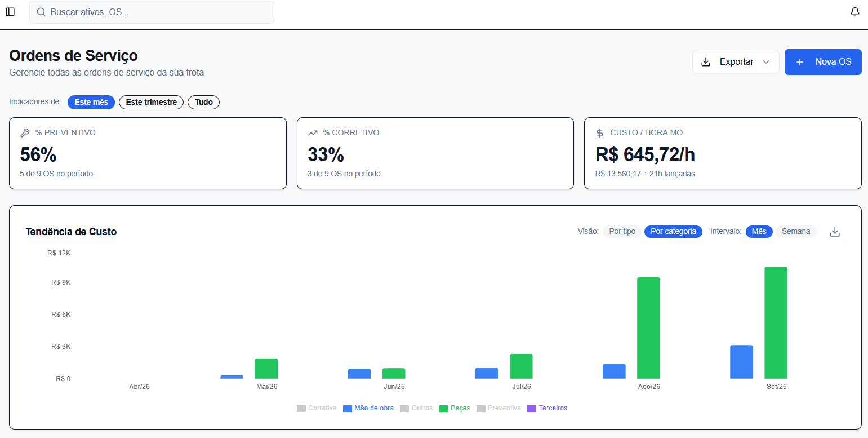Screen dimensions: 868x438
Task: Toggle the sidebar panel icon
Action: pos(10,12)
